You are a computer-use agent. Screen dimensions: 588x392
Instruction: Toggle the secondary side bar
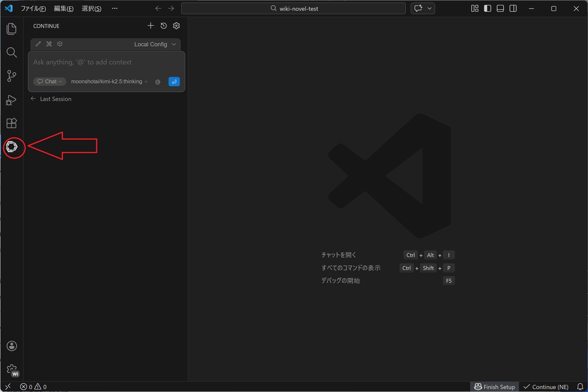[513, 9]
